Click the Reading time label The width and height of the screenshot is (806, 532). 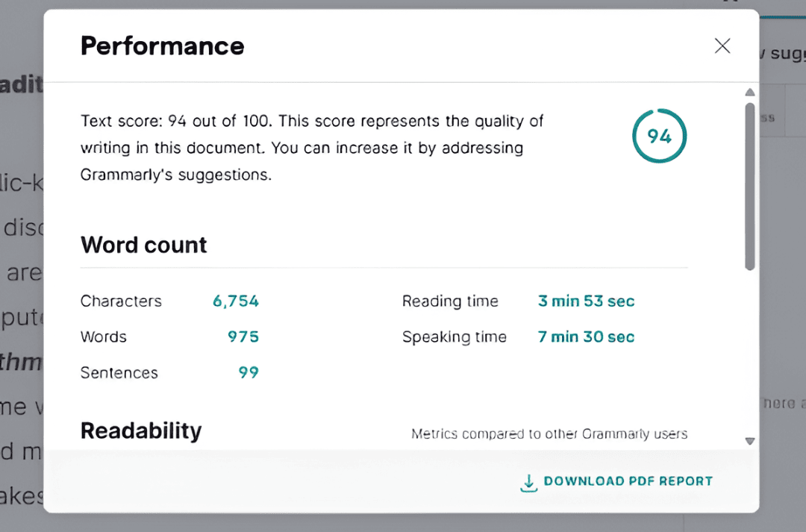tap(450, 301)
